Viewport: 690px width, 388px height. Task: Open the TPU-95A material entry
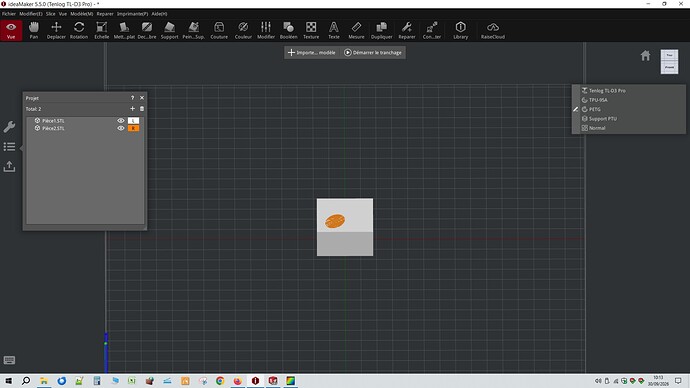click(598, 100)
